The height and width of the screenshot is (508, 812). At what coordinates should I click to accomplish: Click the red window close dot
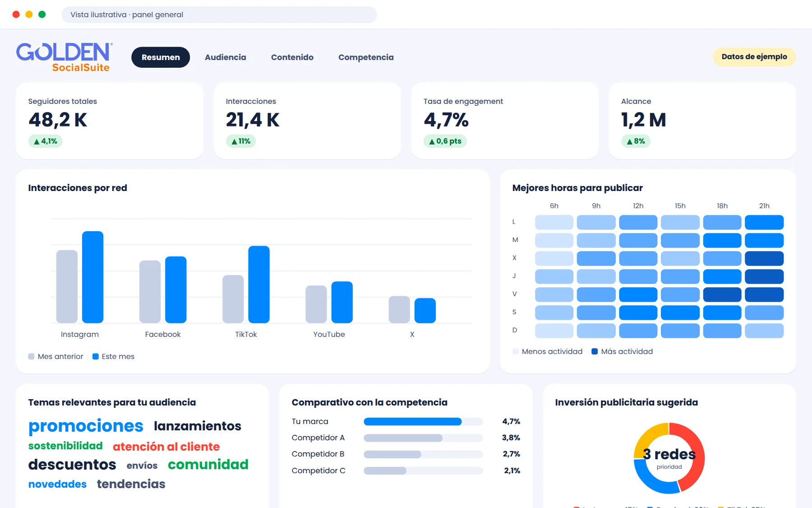tap(16, 14)
